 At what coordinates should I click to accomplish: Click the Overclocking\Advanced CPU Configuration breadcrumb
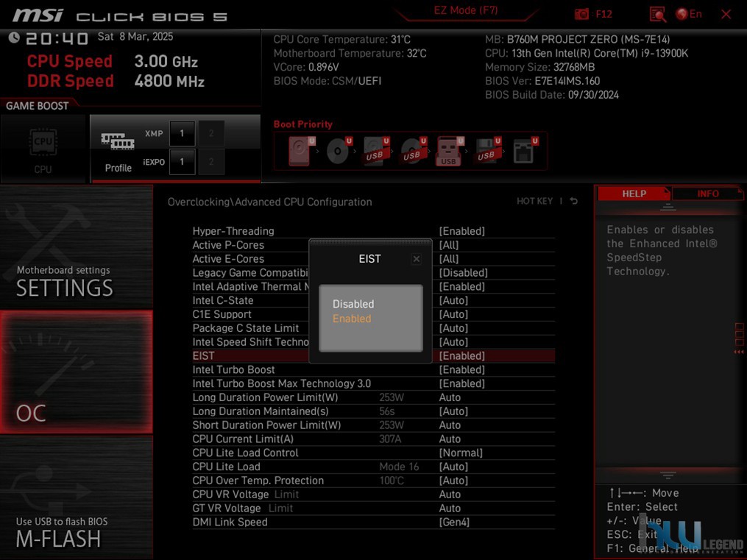coord(269,202)
